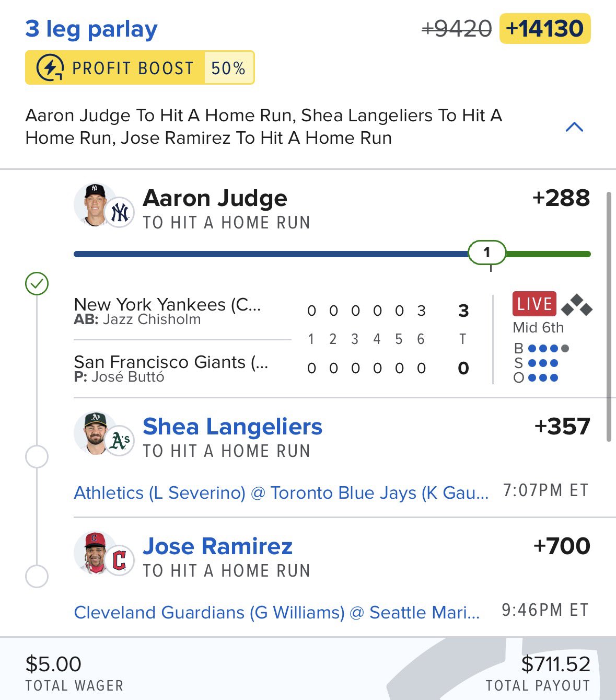The image size is (616, 700).
Task: Open Cleveland Guardians @ Seattle game link
Action: pos(276,613)
